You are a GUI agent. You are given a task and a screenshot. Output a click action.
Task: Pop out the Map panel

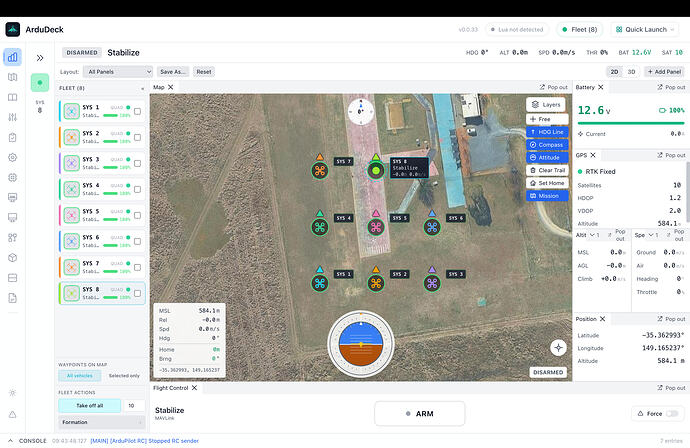point(554,87)
